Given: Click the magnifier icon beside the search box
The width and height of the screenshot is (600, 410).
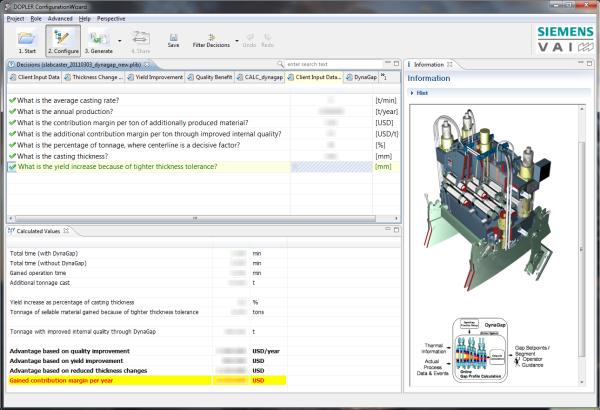Looking at the screenshot, I should coord(280,64).
